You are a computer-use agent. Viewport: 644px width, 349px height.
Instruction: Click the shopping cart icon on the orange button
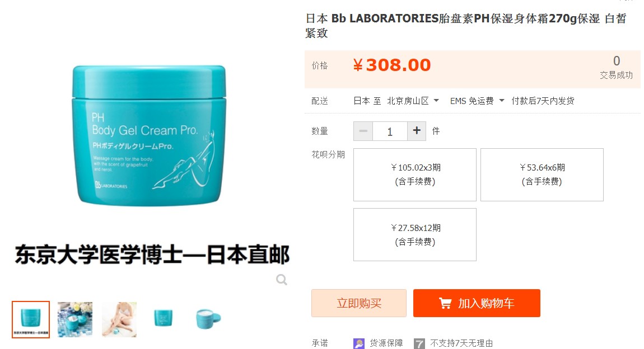[445, 303]
